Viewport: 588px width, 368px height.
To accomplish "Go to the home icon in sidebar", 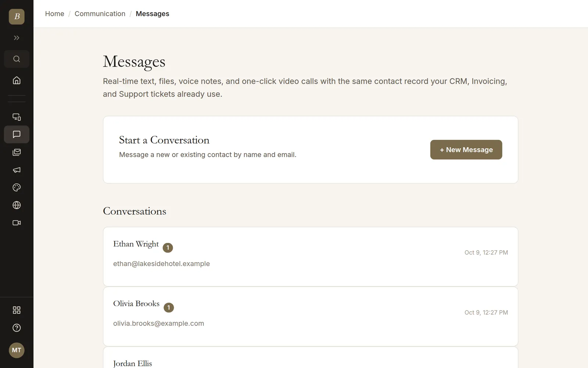I will click(17, 80).
